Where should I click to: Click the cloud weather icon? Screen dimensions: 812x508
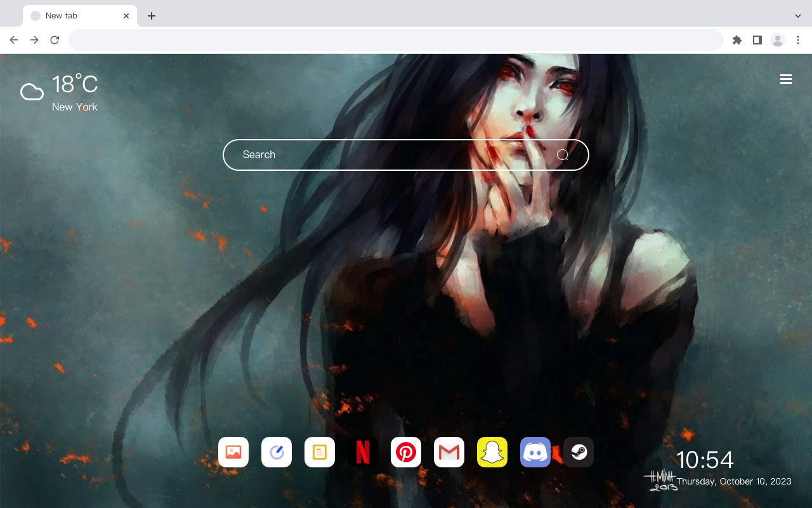click(x=32, y=93)
